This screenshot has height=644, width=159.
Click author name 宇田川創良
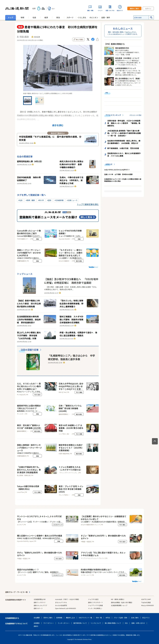(24, 37)
